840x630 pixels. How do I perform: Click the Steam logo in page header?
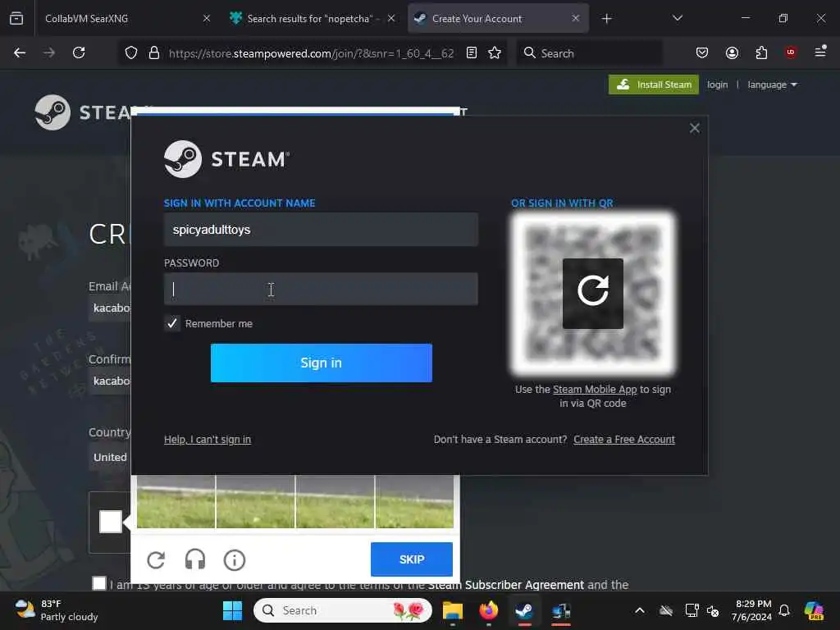tap(83, 112)
